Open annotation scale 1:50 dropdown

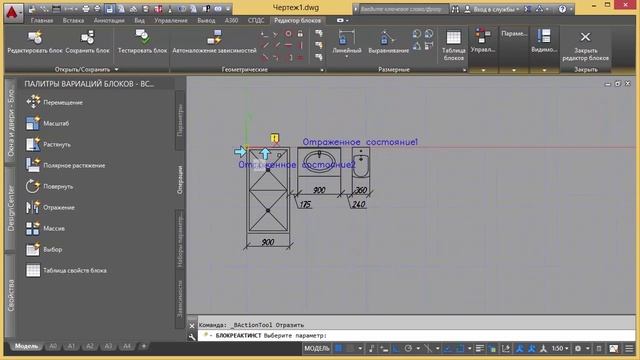coord(559,349)
